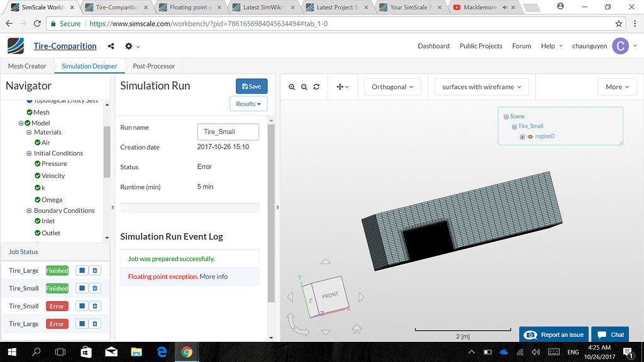This screenshot has width=644, height=362.
Task: Select the zoom in tool above the viewport
Action: click(x=292, y=86)
